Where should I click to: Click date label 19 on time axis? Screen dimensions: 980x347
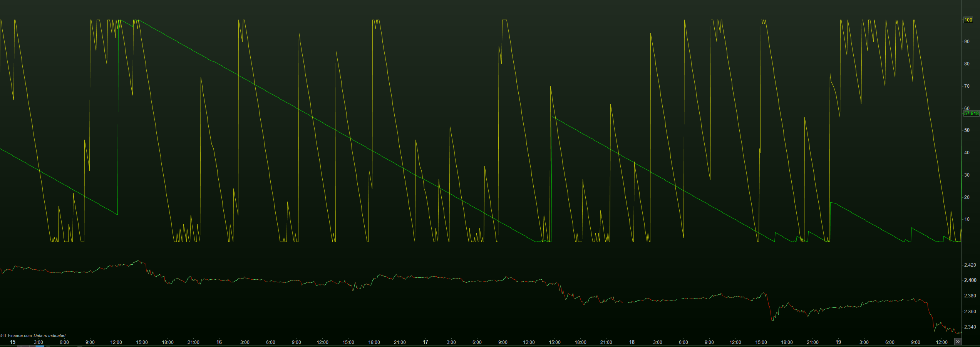coord(838,342)
